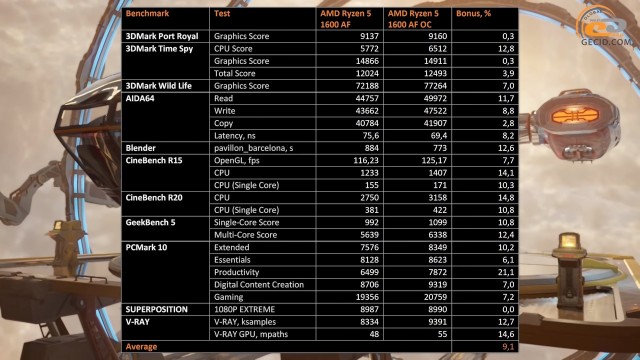
Task: Click the average bonus value 9,1
Action: click(508, 347)
